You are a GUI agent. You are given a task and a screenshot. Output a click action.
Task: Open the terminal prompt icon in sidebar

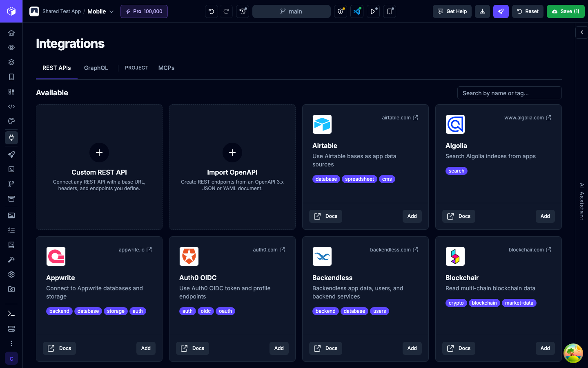coord(11,314)
